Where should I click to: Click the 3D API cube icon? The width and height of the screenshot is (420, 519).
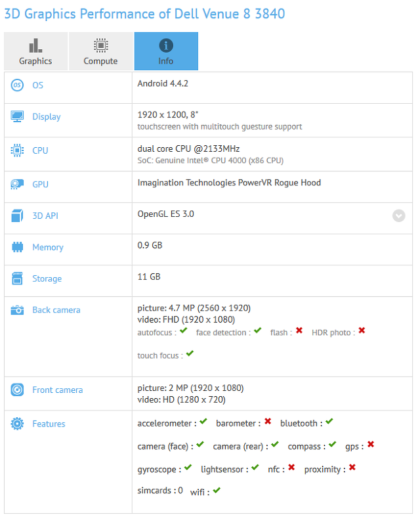coord(17,215)
